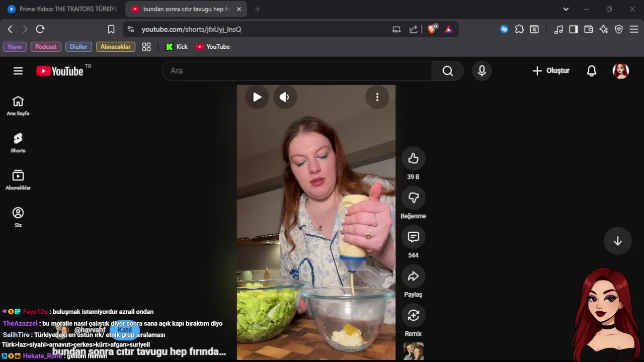Open Shorts in the sidebar
The image size is (644, 362).
pos(18,143)
